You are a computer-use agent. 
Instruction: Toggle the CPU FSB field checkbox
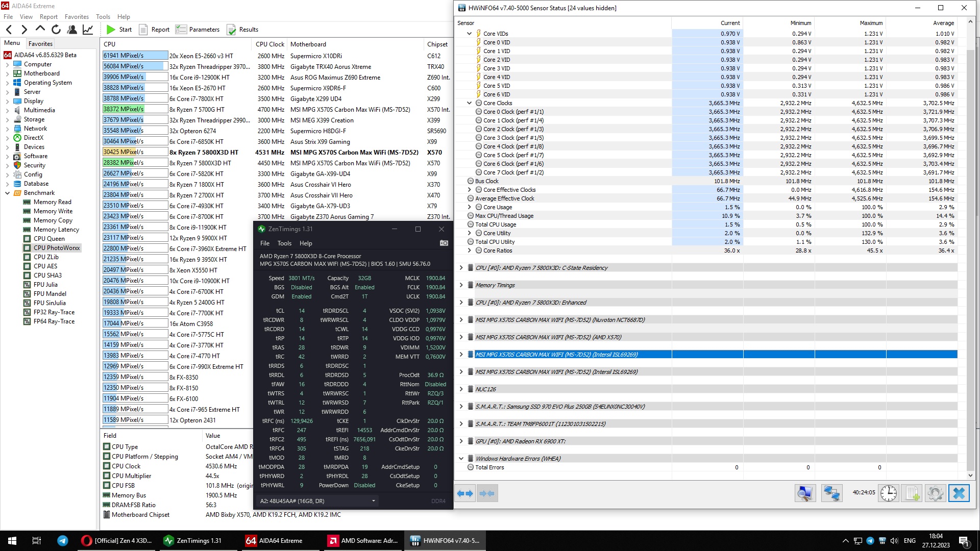pyautogui.click(x=107, y=486)
